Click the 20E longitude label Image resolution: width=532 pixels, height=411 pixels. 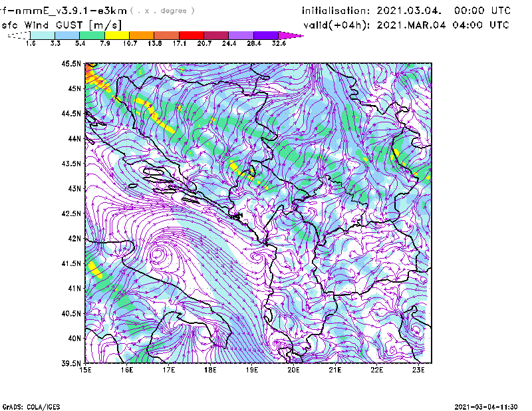[x=293, y=370]
